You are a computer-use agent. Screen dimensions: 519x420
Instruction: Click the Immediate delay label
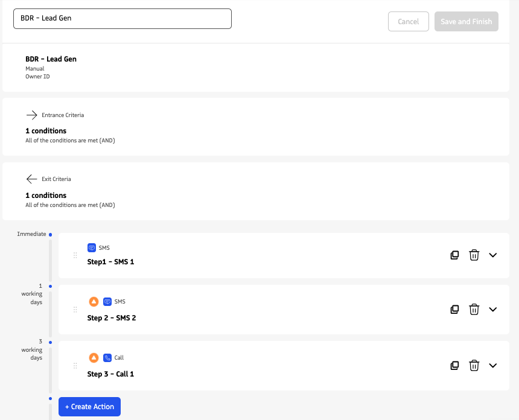pos(31,234)
